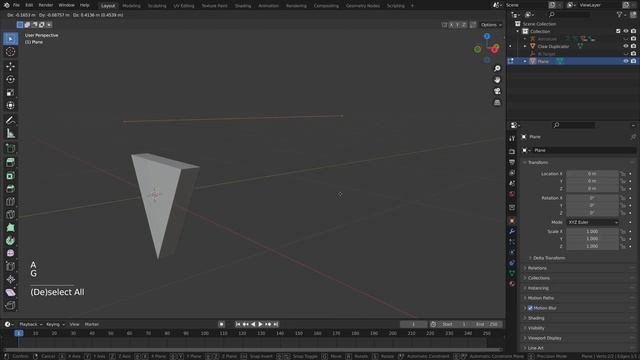
Task: Toggle mirror Z axis button
Action: 464,25
